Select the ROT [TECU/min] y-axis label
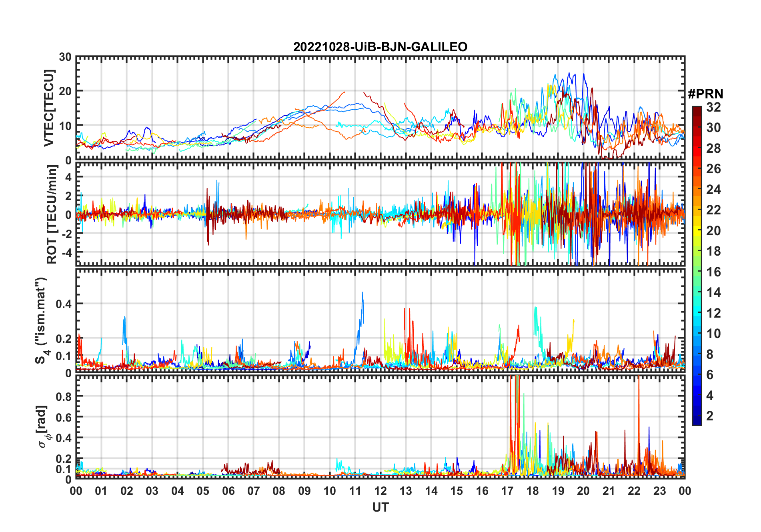The height and width of the screenshot is (532, 761). [52, 214]
